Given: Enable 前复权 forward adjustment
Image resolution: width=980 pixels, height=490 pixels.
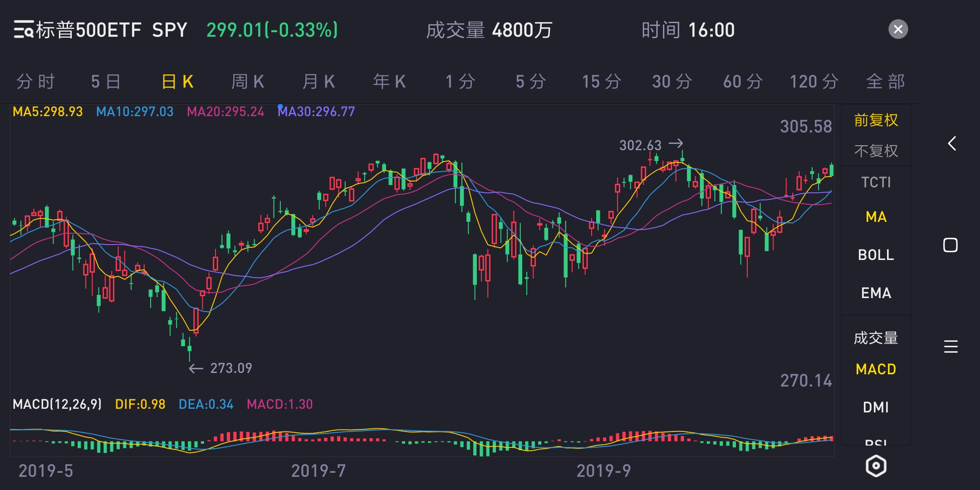Looking at the screenshot, I should [876, 120].
